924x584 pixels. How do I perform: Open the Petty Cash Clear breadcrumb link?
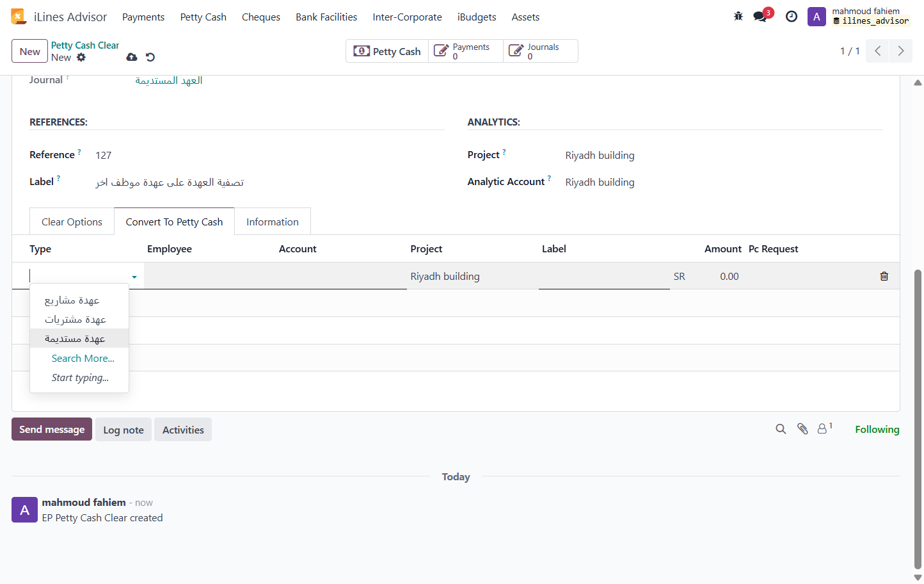[x=85, y=45]
